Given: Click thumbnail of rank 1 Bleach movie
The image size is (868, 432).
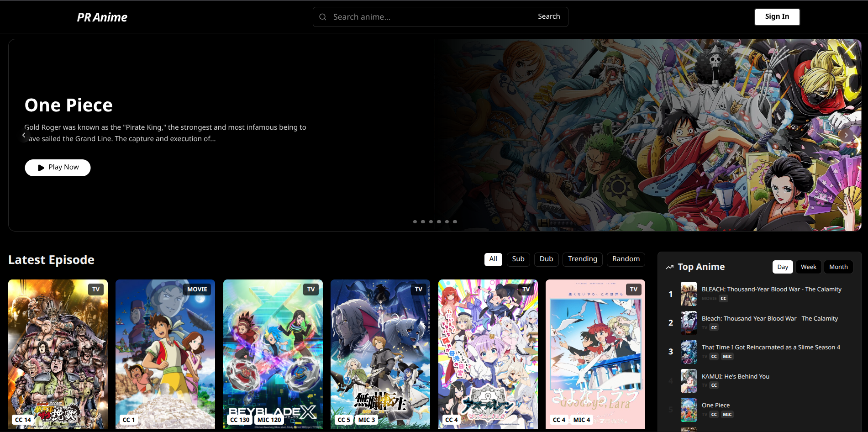Looking at the screenshot, I should pyautogui.click(x=689, y=294).
